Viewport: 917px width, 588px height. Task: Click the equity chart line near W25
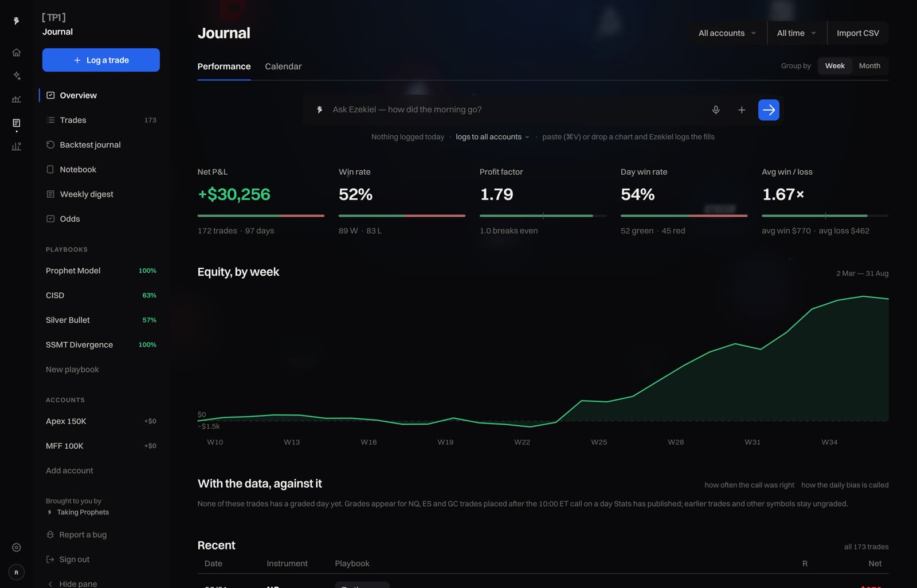(599, 401)
